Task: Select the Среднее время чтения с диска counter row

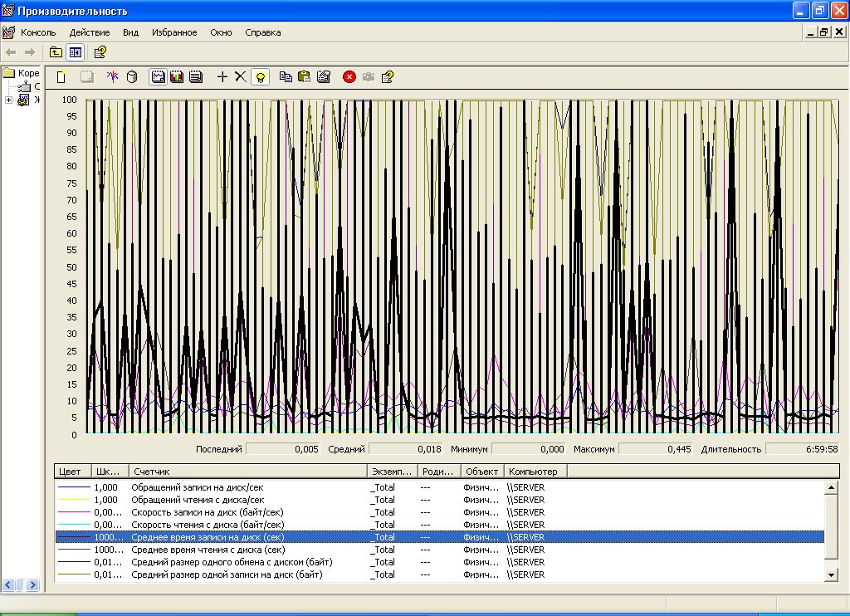Action: click(208, 550)
